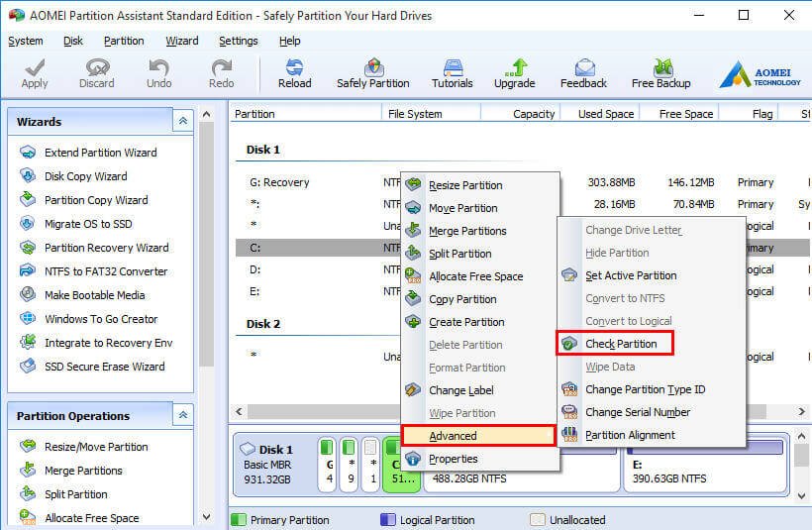812x530 pixels.
Task: Click the Disk 1 Basic MBR block
Action: click(273, 465)
